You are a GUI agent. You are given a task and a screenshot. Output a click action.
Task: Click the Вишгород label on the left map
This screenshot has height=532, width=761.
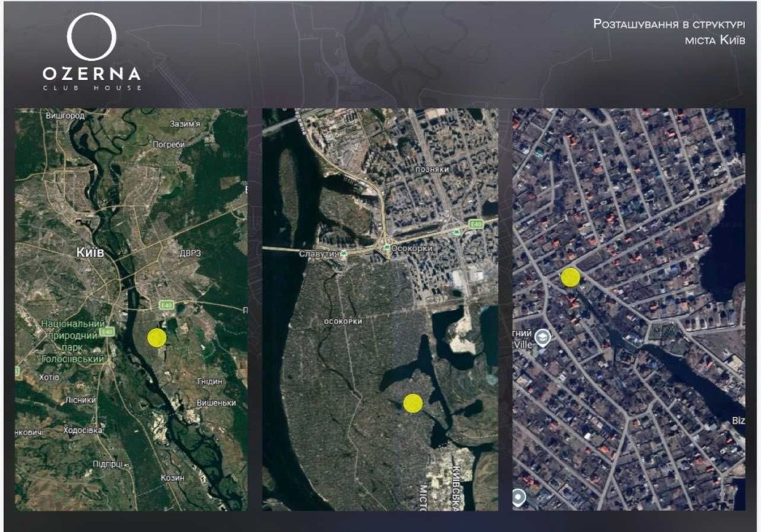coord(65,116)
